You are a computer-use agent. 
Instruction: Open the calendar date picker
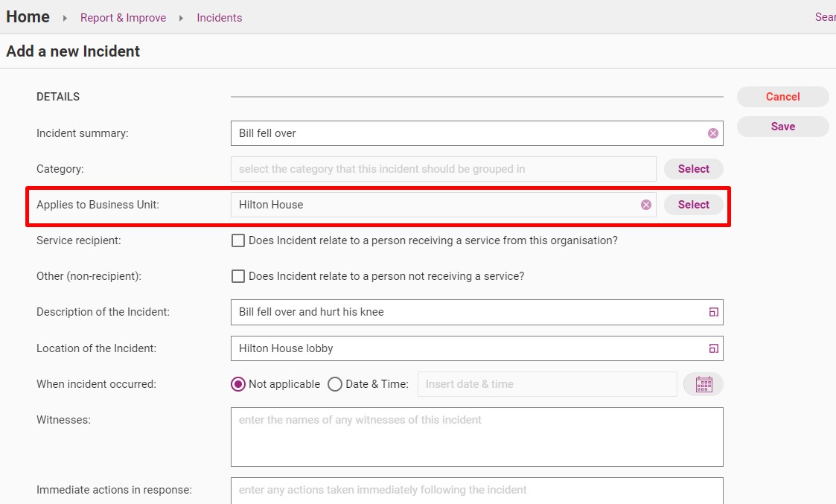[x=703, y=384]
